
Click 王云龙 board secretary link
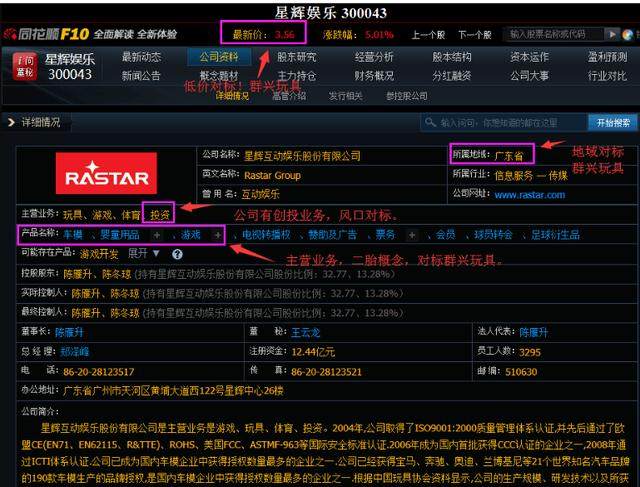coord(306,333)
